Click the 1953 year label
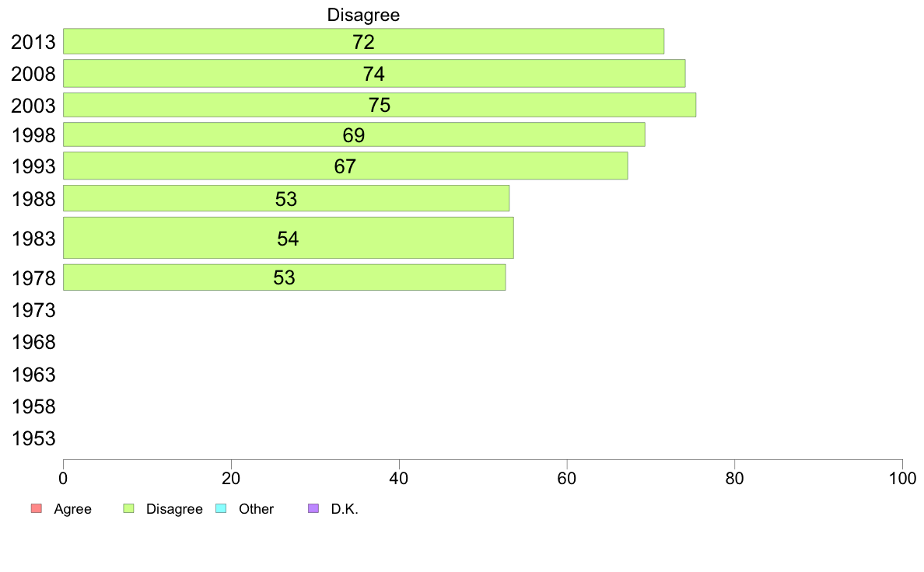This screenshot has height=572, width=924. point(33,438)
